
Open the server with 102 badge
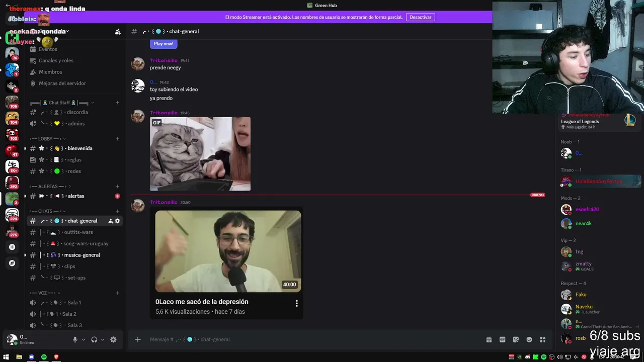click(12, 134)
